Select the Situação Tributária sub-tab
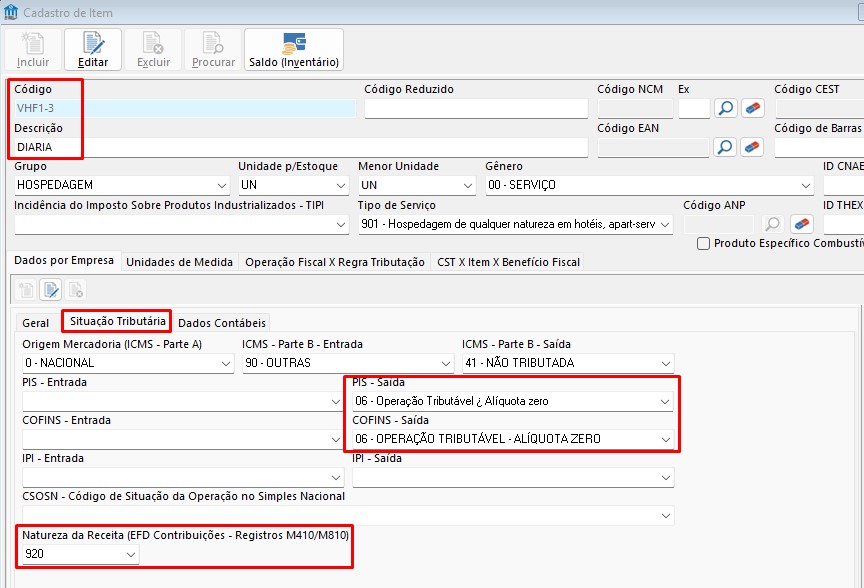Viewport: 864px width, 588px height. click(x=117, y=321)
